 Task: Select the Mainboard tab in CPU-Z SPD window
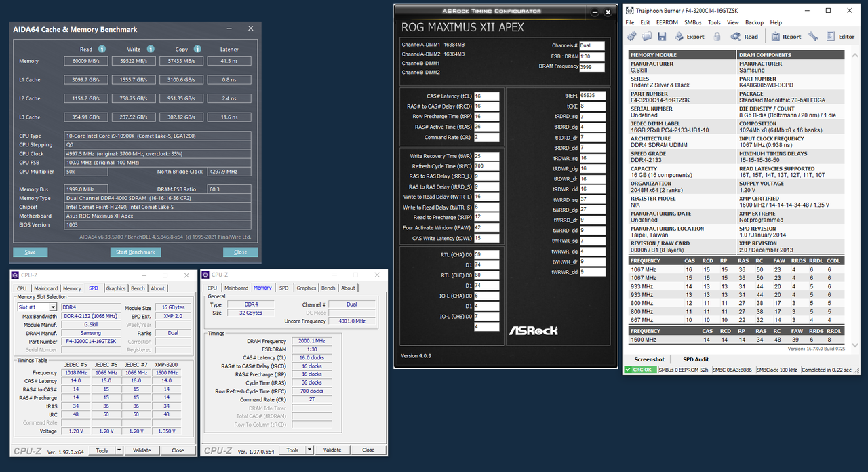45,288
